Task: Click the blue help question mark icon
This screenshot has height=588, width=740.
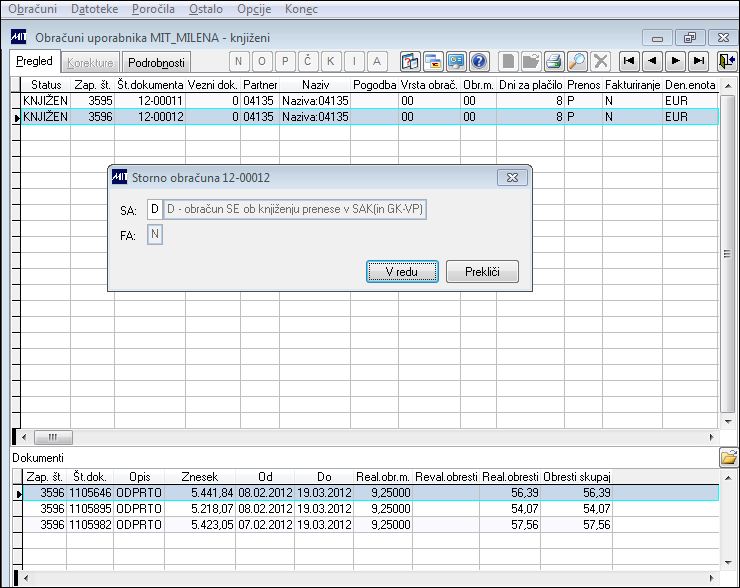Action: [x=479, y=61]
